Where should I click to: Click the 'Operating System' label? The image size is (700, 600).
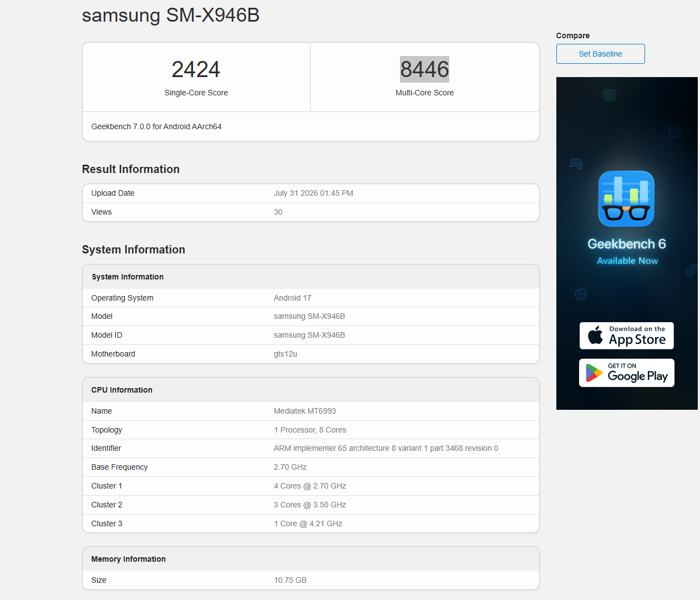123,298
